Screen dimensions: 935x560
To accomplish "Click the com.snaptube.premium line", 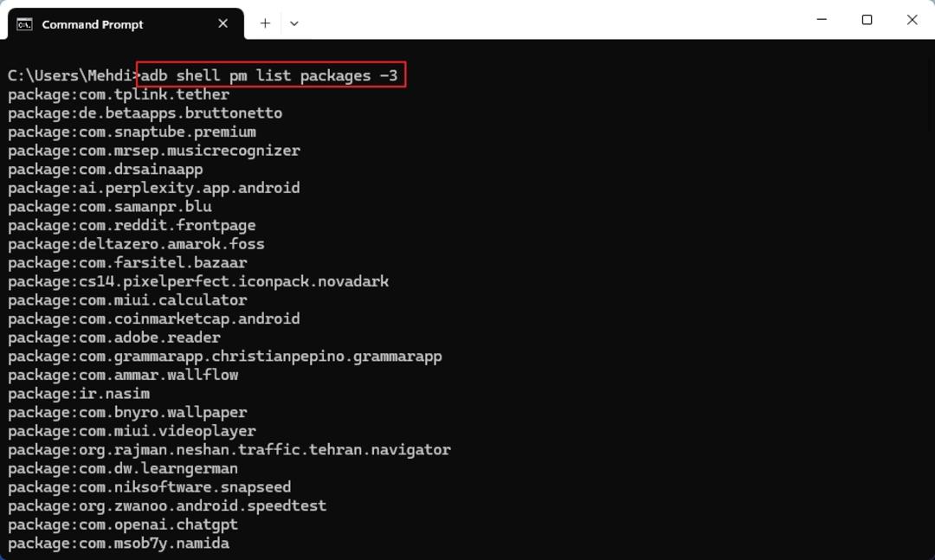I will point(132,132).
